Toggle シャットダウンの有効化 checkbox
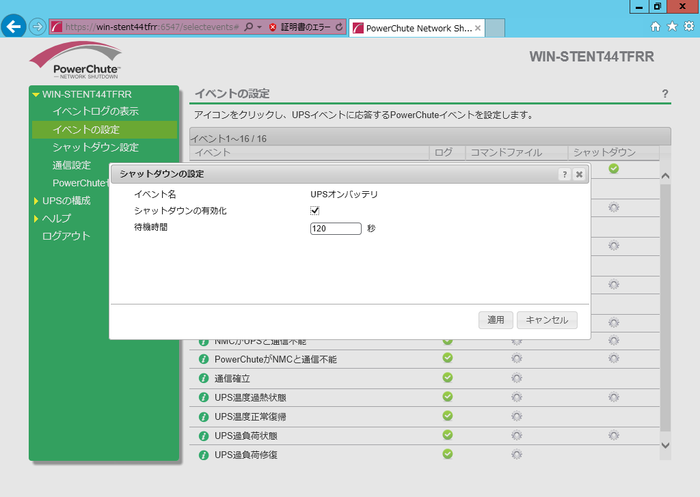Image resolution: width=700 pixels, height=497 pixels. point(315,210)
